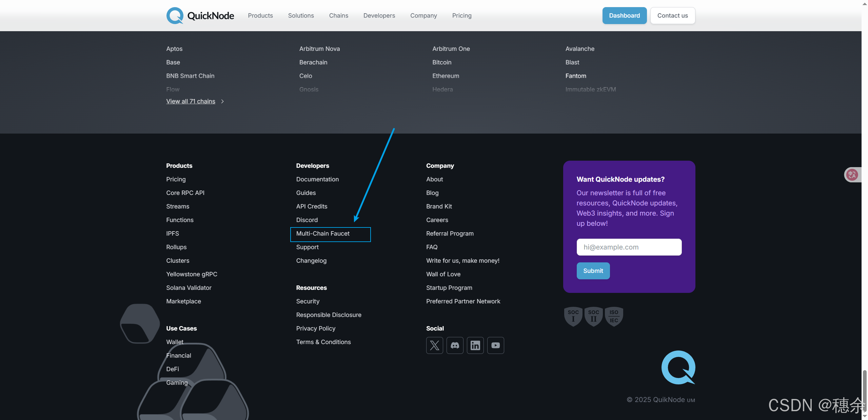Viewport: 868px width, 420px height.
Task: Open the Ethereum chain link
Action: tap(446, 76)
